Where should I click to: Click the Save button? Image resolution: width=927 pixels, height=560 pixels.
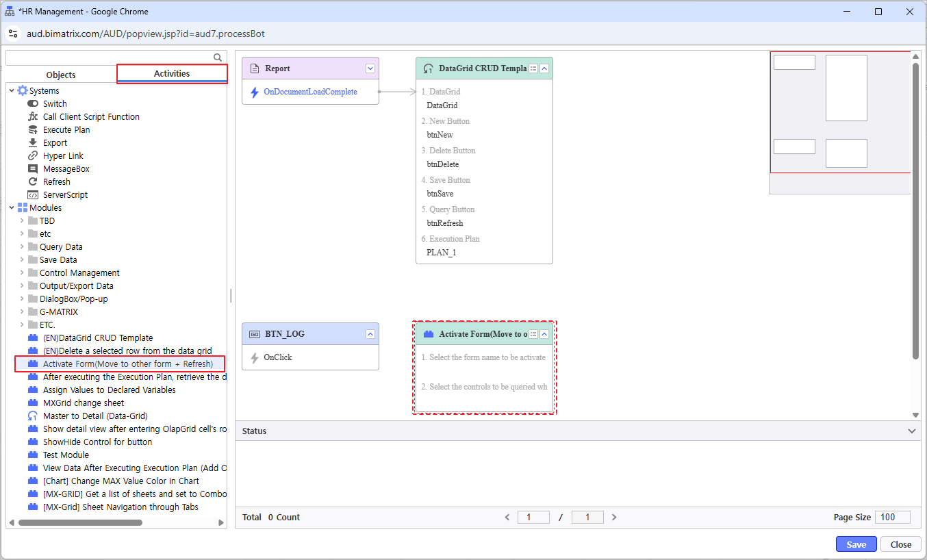click(x=856, y=544)
